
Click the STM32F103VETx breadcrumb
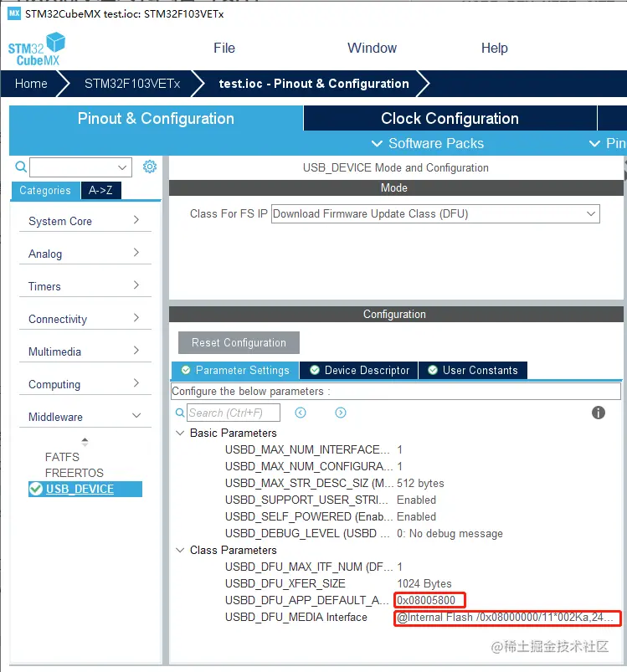pyautogui.click(x=132, y=84)
